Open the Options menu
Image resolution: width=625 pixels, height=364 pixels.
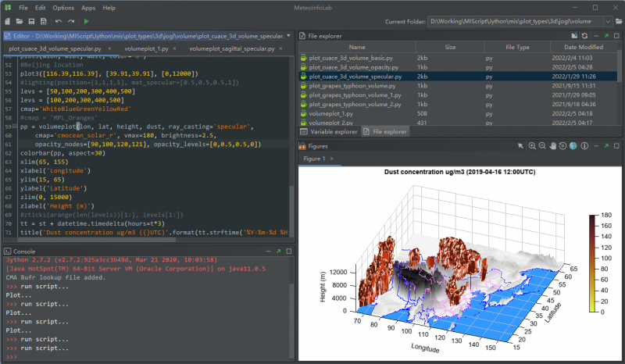[63, 7]
